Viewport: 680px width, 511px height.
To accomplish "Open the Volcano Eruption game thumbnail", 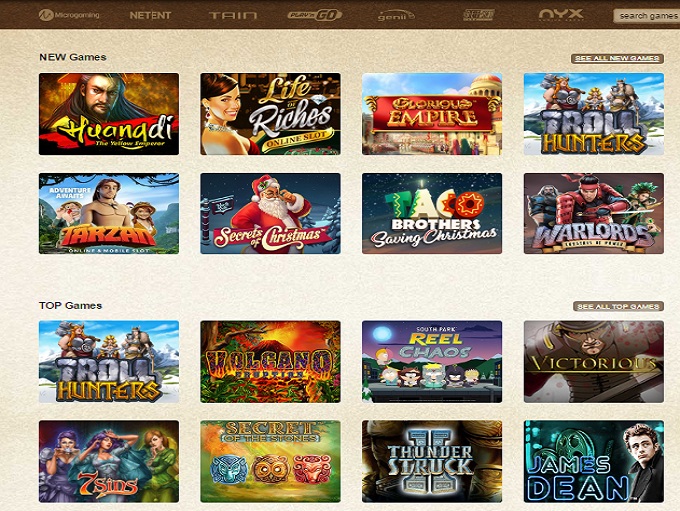I will tap(270, 362).
